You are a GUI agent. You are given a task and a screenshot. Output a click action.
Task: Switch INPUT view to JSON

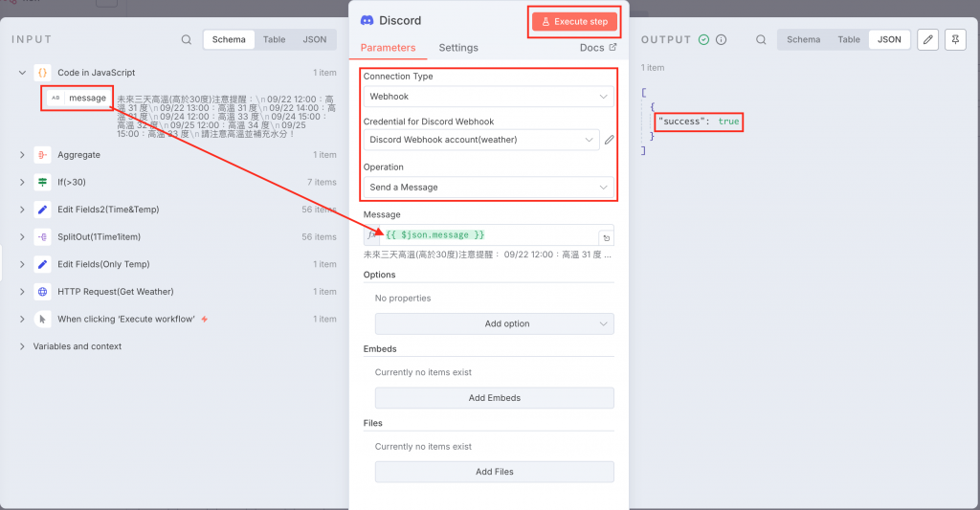314,39
